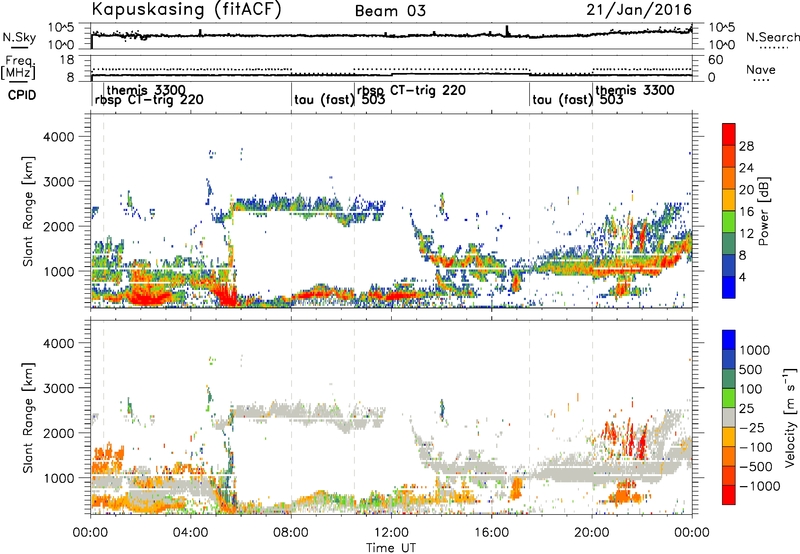The image size is (800, 554).
Task: Click the 'tau (fast) 503' label near 18:00
Action: 578,99
